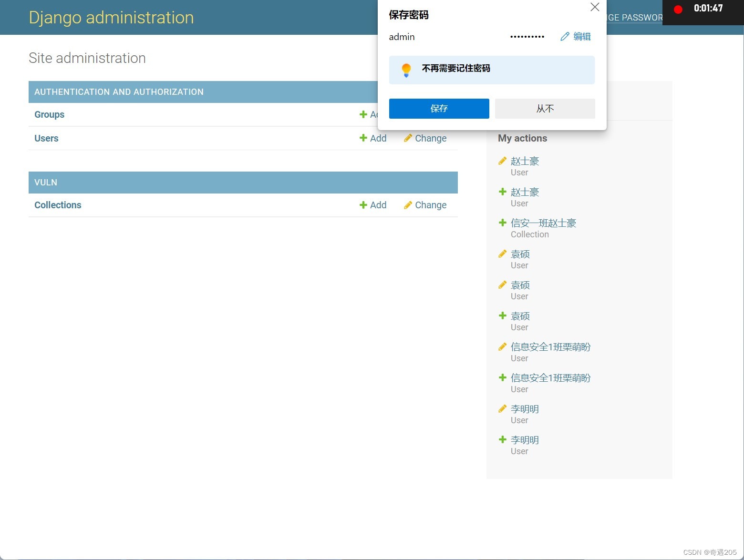Open the first 袁硕 changed action entry
This screenshot has height=560, width=744.
coord(520,254)
